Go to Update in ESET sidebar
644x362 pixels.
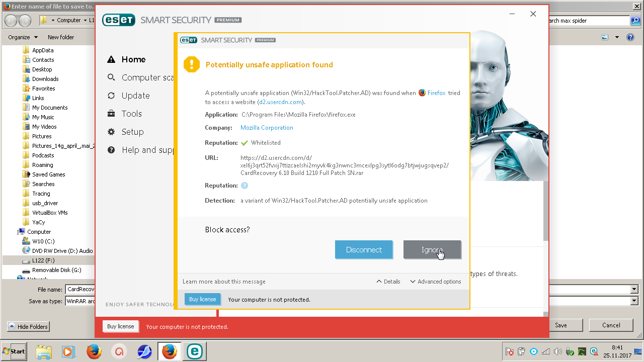point(136,96)
